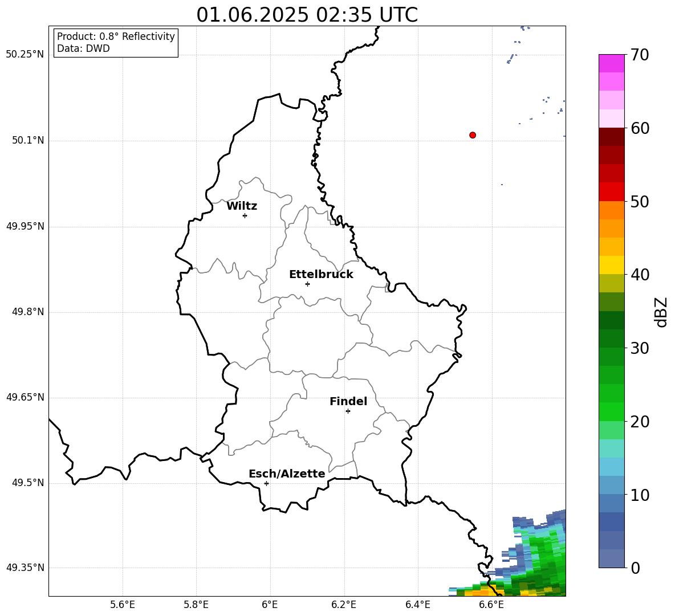The image size is (675, 616).
Task: Click the 6.4°E longitude label
Action: (417, 605)
